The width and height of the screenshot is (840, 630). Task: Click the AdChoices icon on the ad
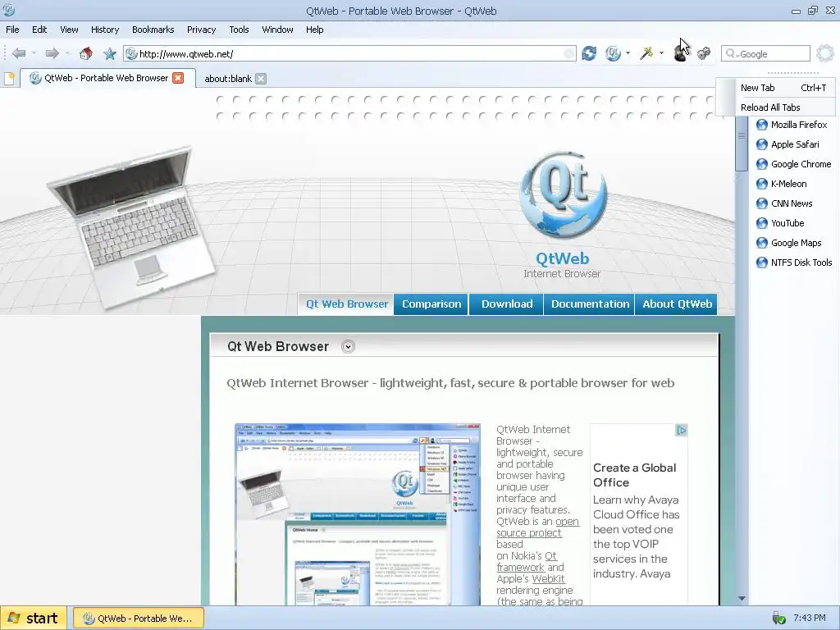click(x=681, y=430)
